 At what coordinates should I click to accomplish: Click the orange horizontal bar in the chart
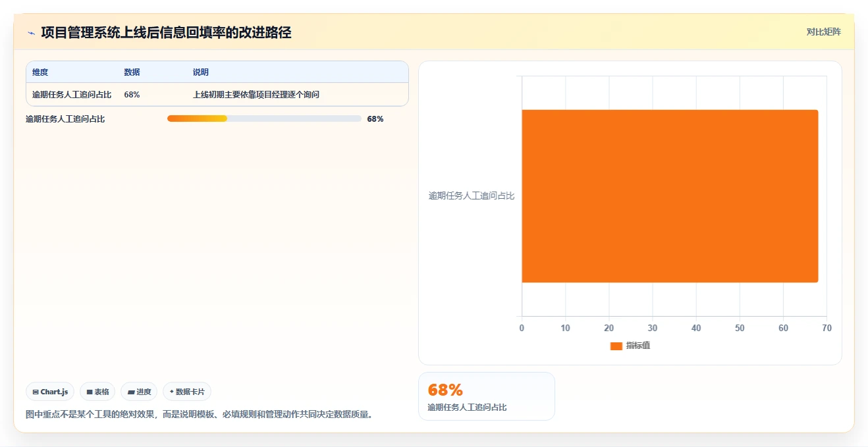pos(670,196)
